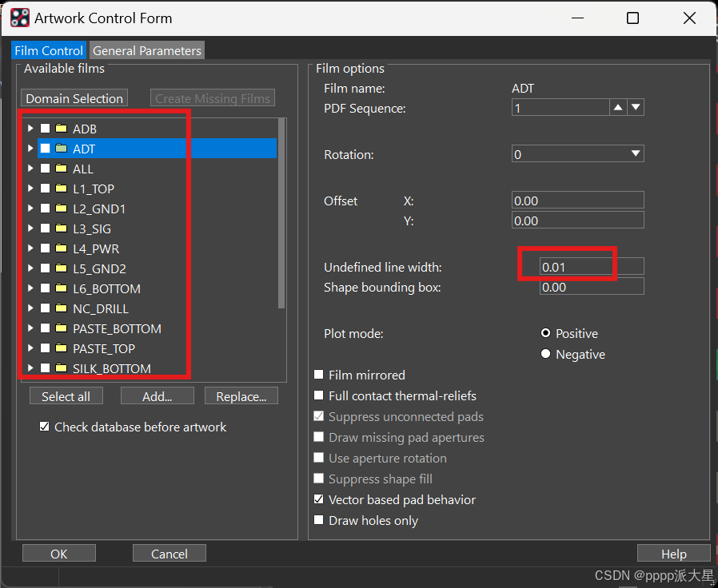This screenshot has width=718, height=588.
Task: Select the PASTE_BOTTOM film row
Action: pos(157,328)
